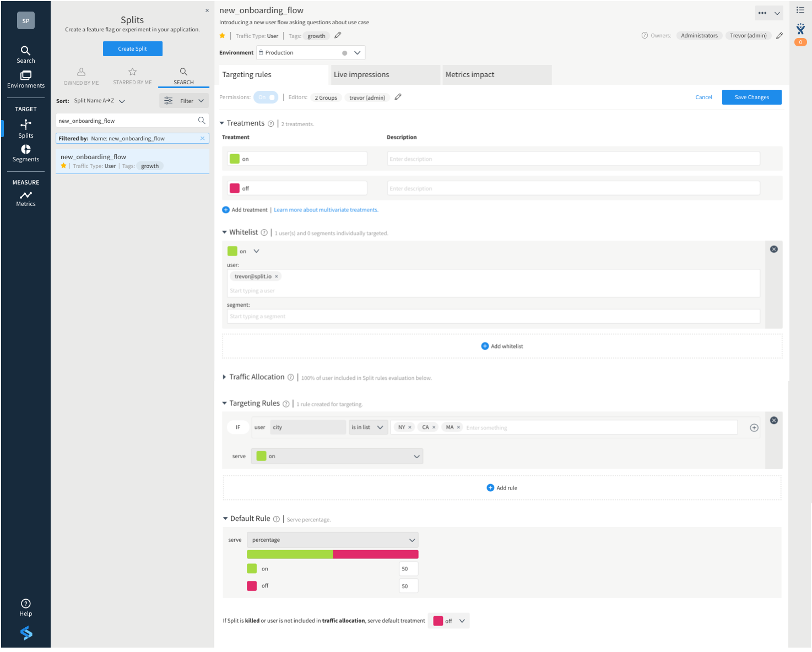
Task: Select the Starred by me tab
Action: 132,77
